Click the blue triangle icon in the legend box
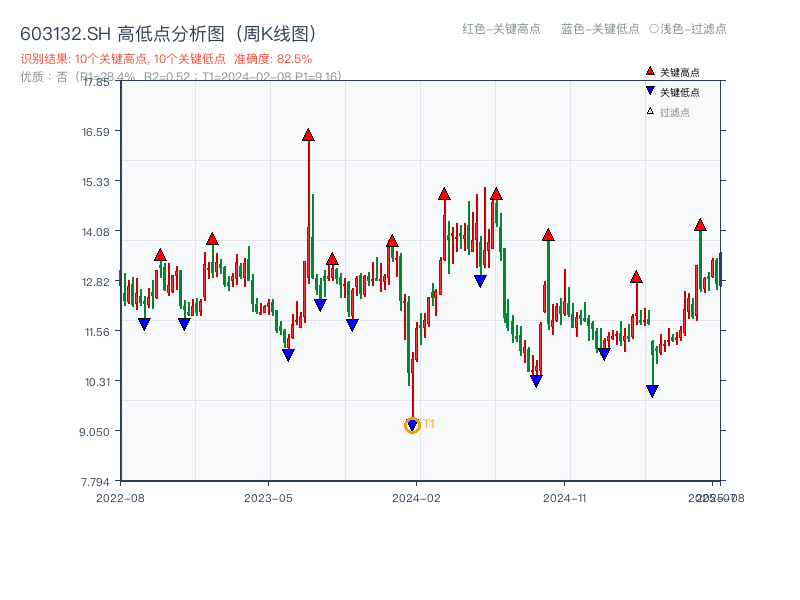Image resolution: width=800 pixels, height=600 pixels. point(650,91)
